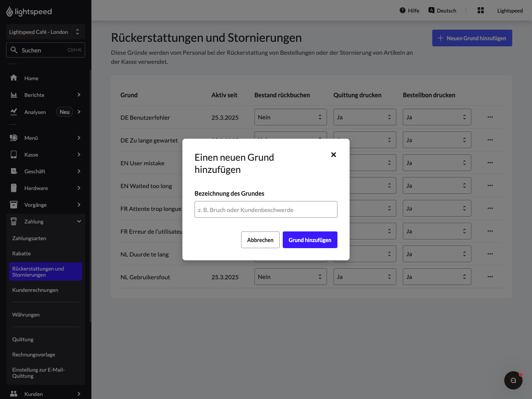532x399 pixels.
Task: Click the Neu badge beside Analysen
Action: point(65,112)
